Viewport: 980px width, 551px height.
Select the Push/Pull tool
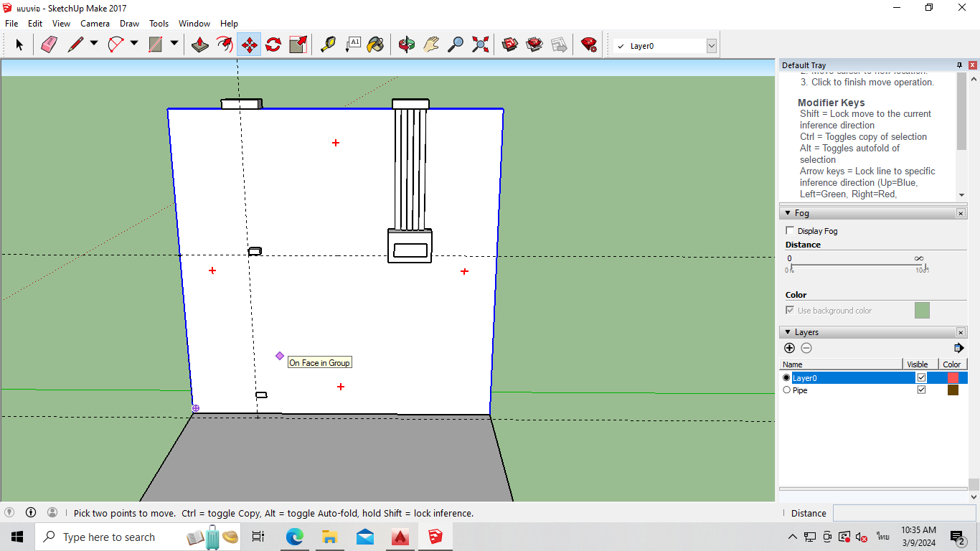pos(200,44)
